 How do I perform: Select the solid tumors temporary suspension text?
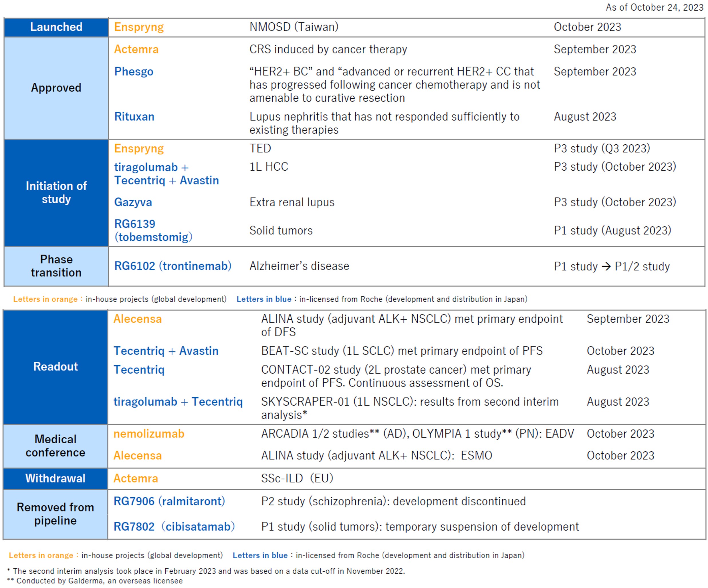pos(420,527)
